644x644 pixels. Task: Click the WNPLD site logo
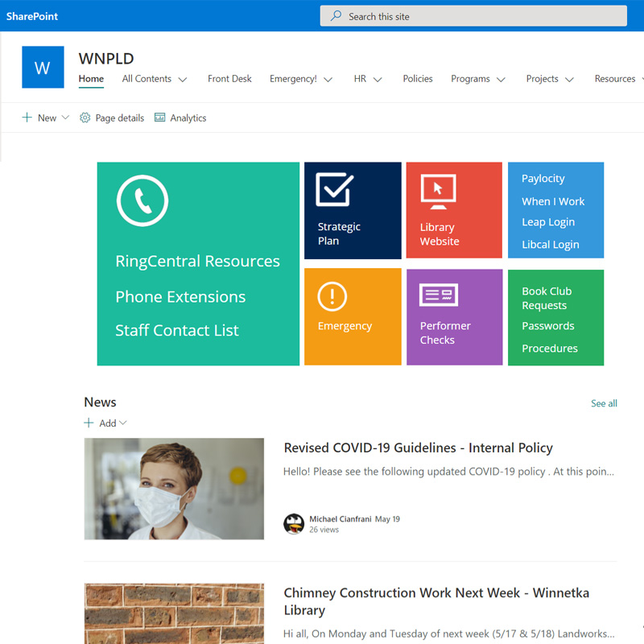tap(43, 68)
